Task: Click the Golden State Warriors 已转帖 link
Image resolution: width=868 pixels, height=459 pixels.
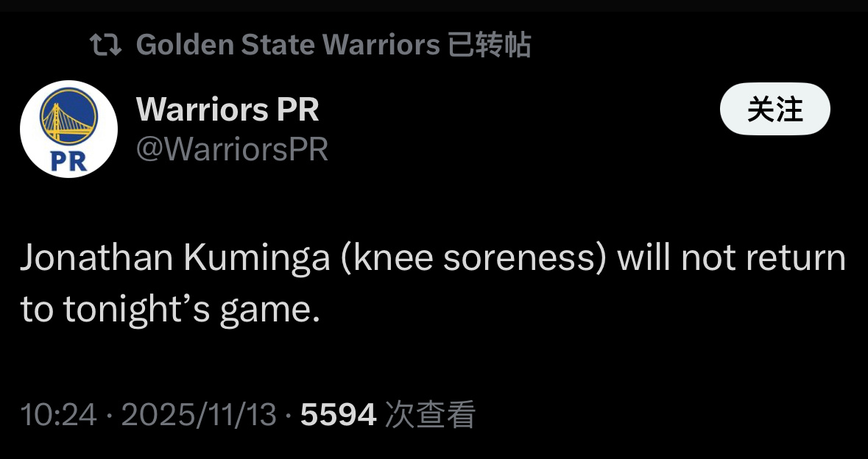Action: click(x=331, y=44)
